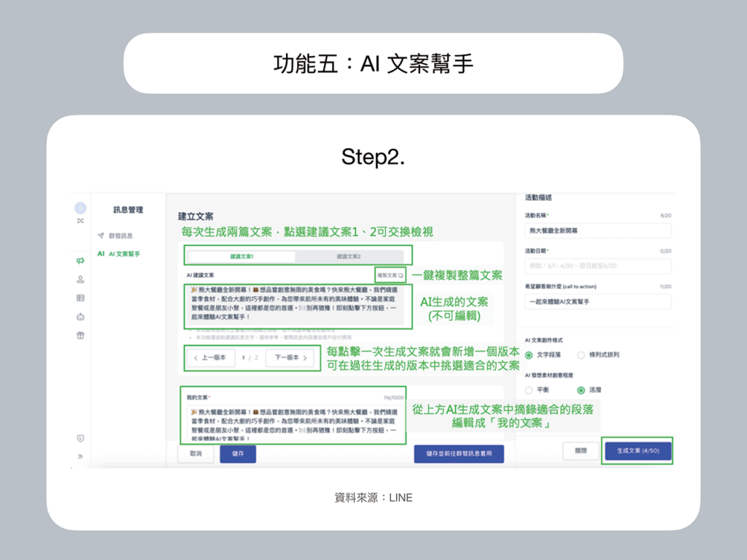
Task: Open the robot chatbot icon in sidebar
Action: click(80, 316)
